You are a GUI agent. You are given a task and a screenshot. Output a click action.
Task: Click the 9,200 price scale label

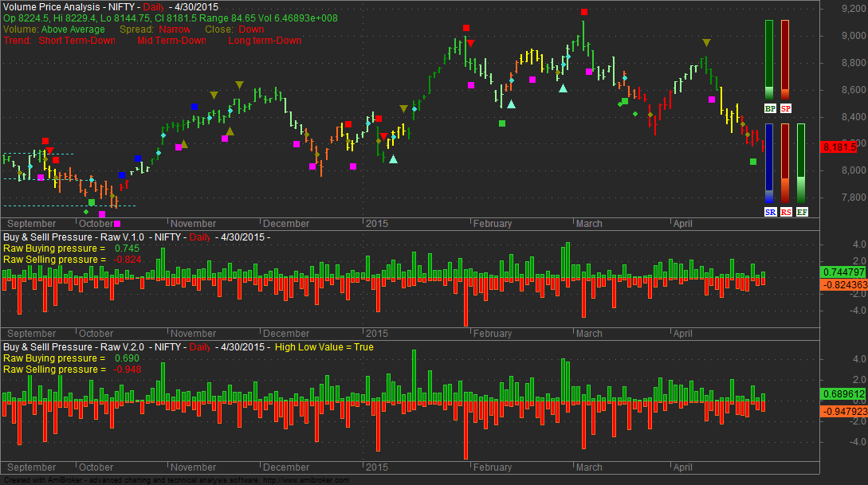tap(854, 9)
